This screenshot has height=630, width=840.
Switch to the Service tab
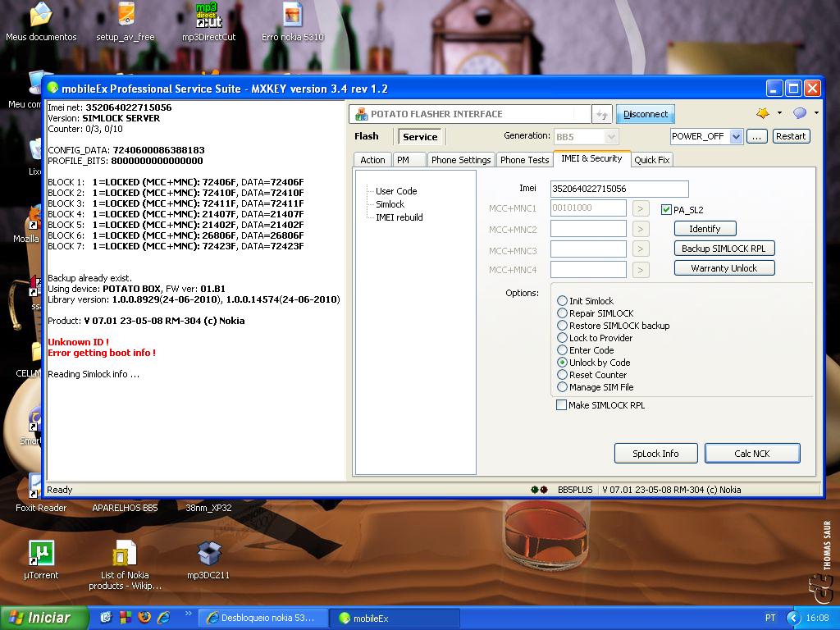(420, 137)
